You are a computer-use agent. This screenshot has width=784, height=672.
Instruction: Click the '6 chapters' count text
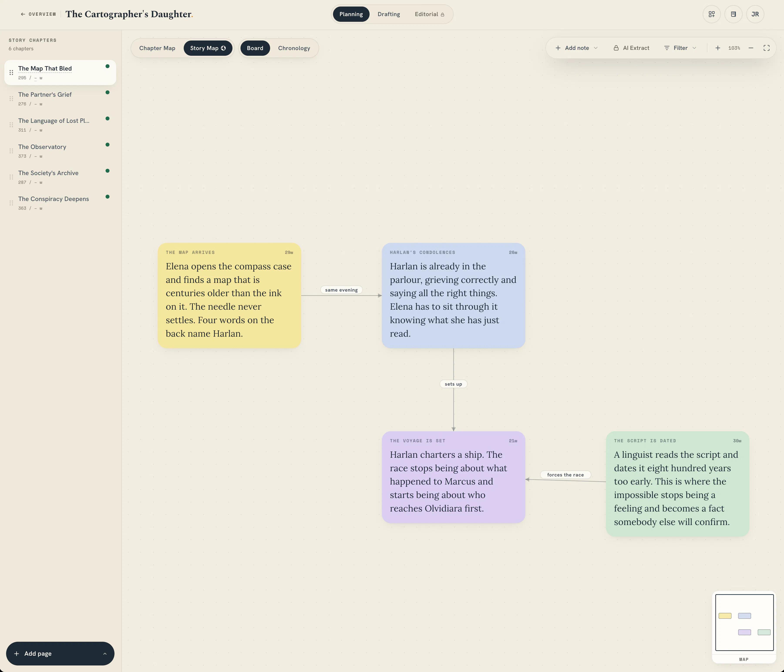[21, 49]
